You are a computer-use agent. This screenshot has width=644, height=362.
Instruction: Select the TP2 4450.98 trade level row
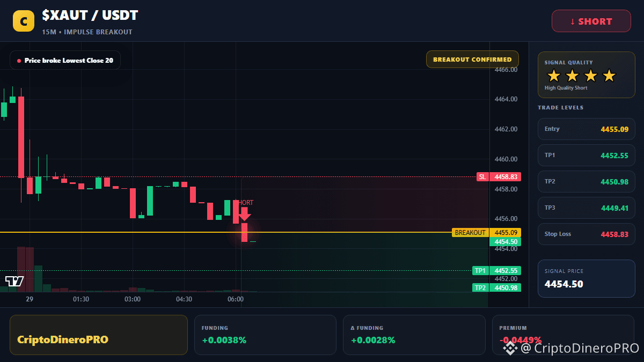tap(587, 182)
